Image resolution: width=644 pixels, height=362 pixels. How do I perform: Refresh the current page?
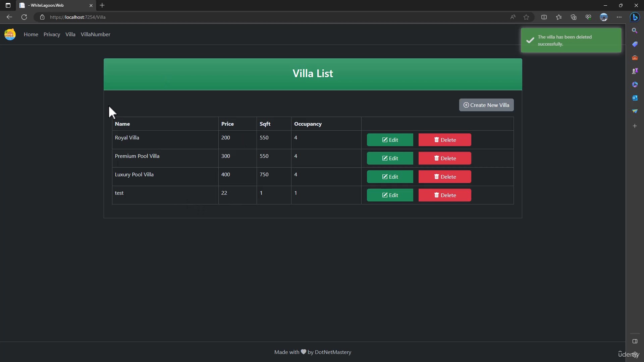click(x=24, y=17)
